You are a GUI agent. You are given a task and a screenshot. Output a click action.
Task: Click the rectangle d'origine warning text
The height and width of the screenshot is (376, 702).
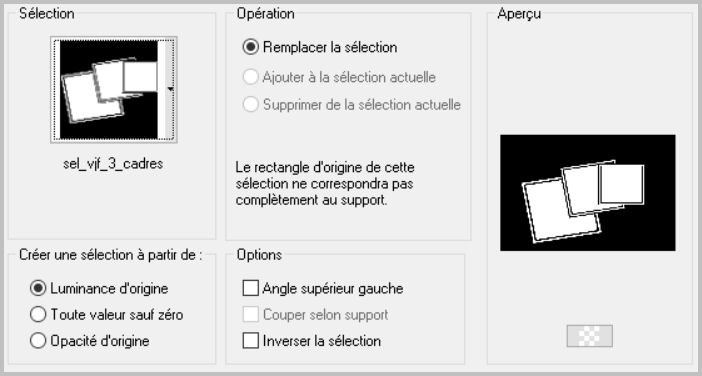pyautogui.click(x=325, y=184)
